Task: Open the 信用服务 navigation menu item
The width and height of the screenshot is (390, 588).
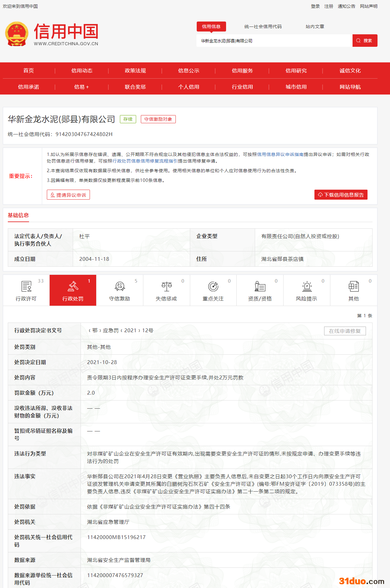Action: click(242, 70)
